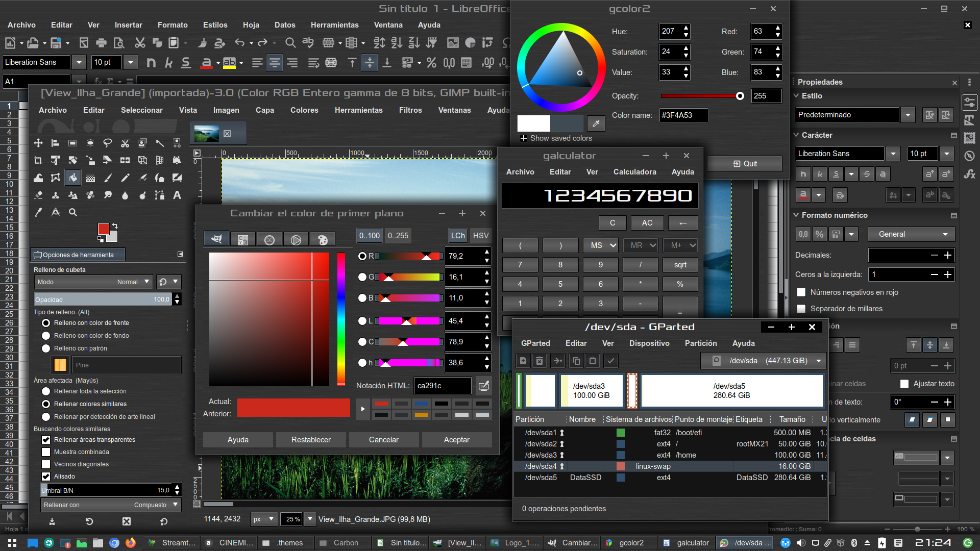Open the Watercolor selector tab
This screenshot has width=980, height=551.
[269, 239]
